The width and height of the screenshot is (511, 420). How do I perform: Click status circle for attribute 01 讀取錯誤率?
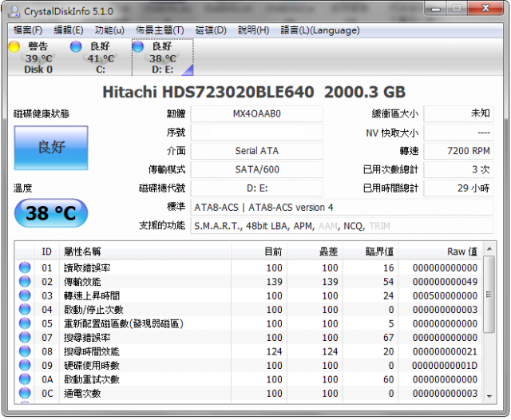click(25, 267)
